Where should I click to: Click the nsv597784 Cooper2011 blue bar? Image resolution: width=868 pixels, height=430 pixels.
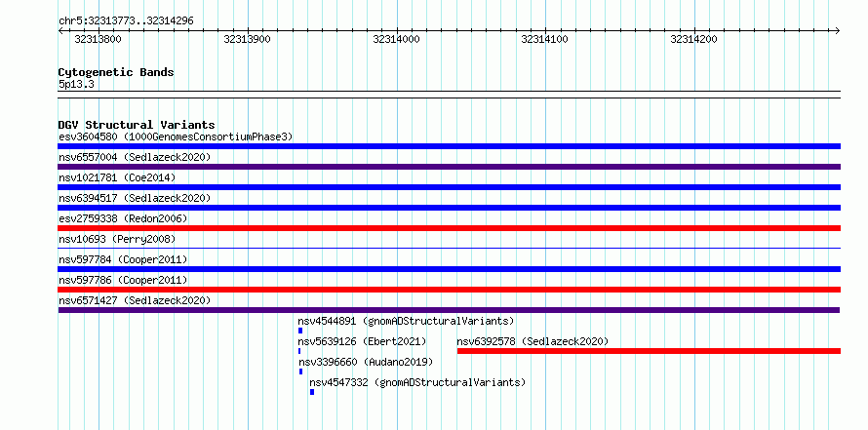click(x=449, y=269)
